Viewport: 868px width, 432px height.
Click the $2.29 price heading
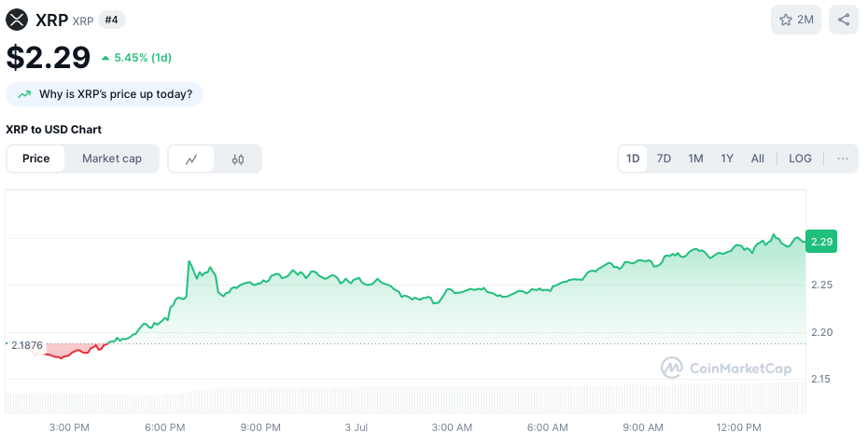pyautogui.click(x=48, y=57)
